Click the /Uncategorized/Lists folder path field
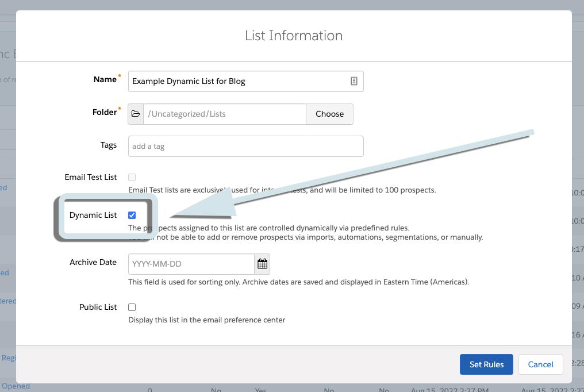This screenshot has height=392, width=584. (224, 114)
